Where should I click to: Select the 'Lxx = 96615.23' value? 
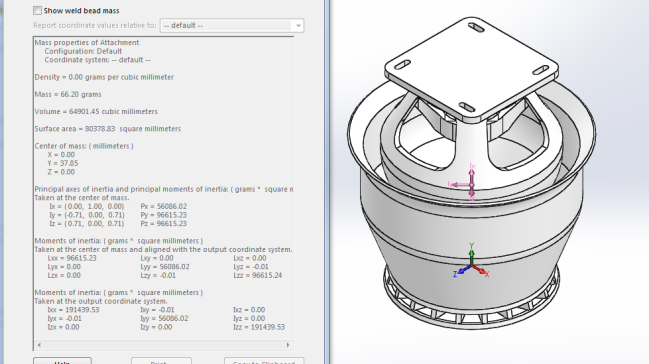point(72,258)
